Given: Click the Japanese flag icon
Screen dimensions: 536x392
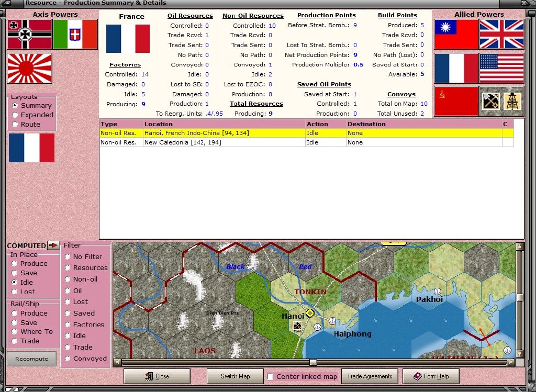Looking at the screenshot, I should point(29,69).
